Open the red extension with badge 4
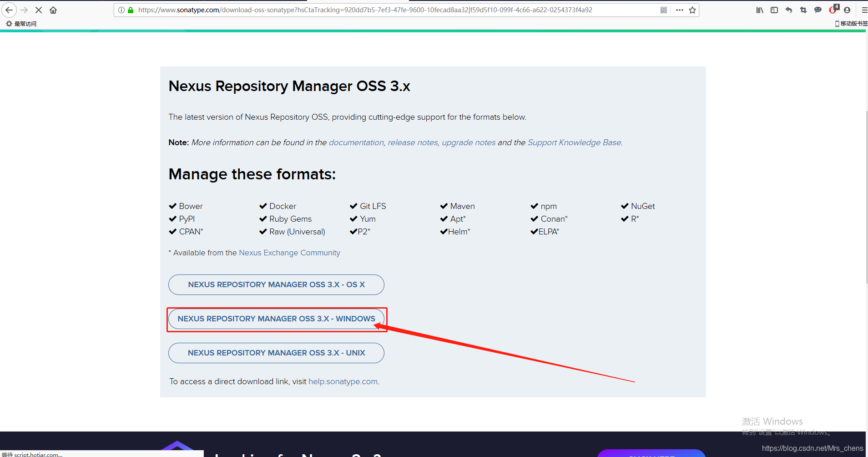The height and width of the screenshot is (457, 868). click(x=833, y=9)
